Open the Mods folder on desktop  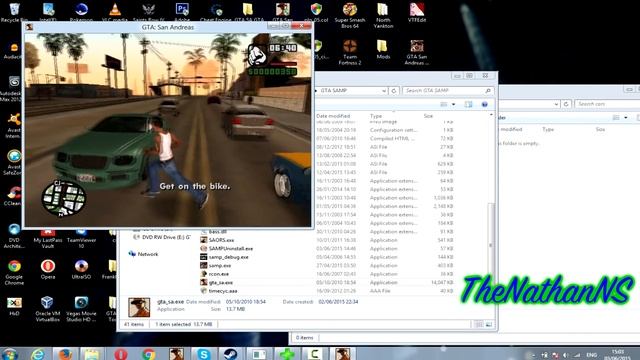tap(383, 49)
